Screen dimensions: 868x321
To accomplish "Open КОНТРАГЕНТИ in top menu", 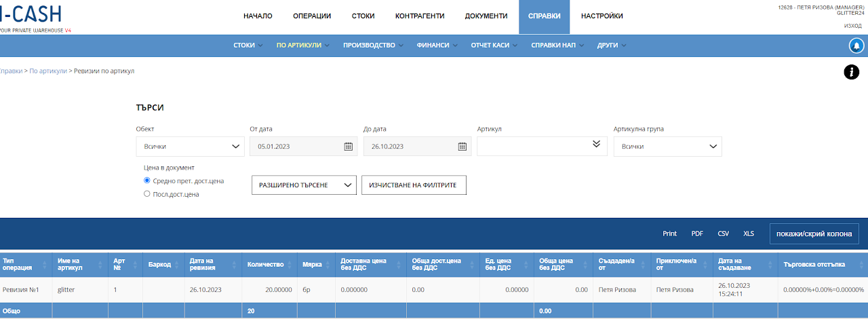I will (420, 16).
